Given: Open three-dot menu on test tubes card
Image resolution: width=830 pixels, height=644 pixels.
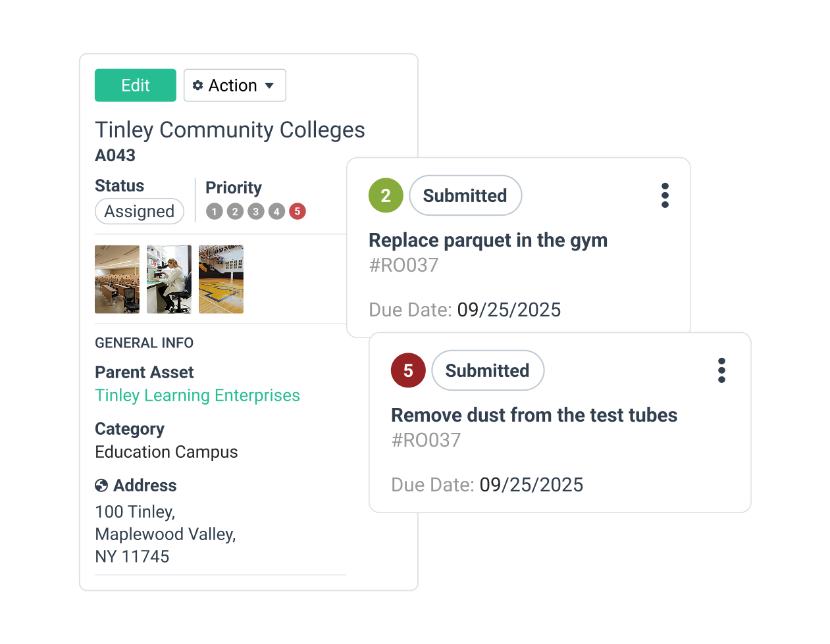Looking at the screenshot, I should coord(721,370).
